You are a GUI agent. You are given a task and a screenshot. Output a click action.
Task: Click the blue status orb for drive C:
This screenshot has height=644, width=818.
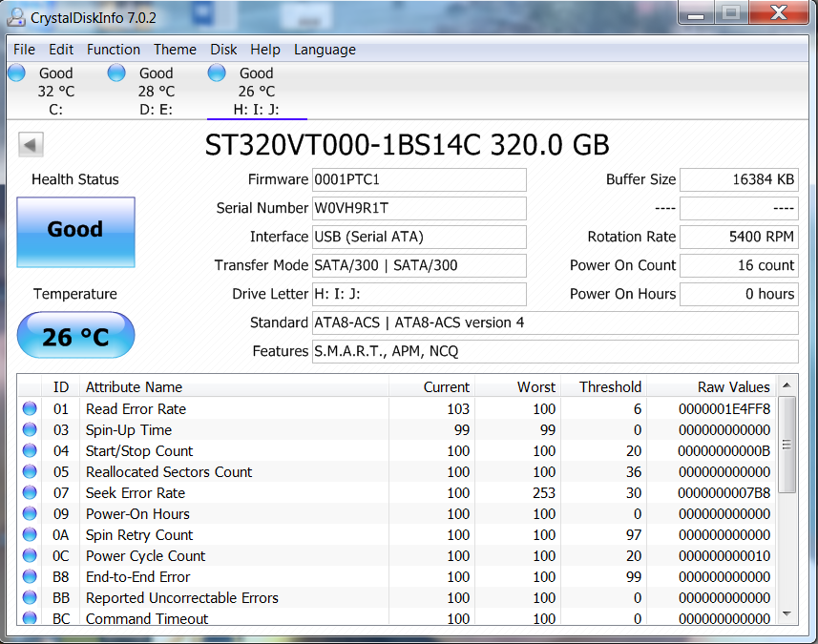click(16, 73)
